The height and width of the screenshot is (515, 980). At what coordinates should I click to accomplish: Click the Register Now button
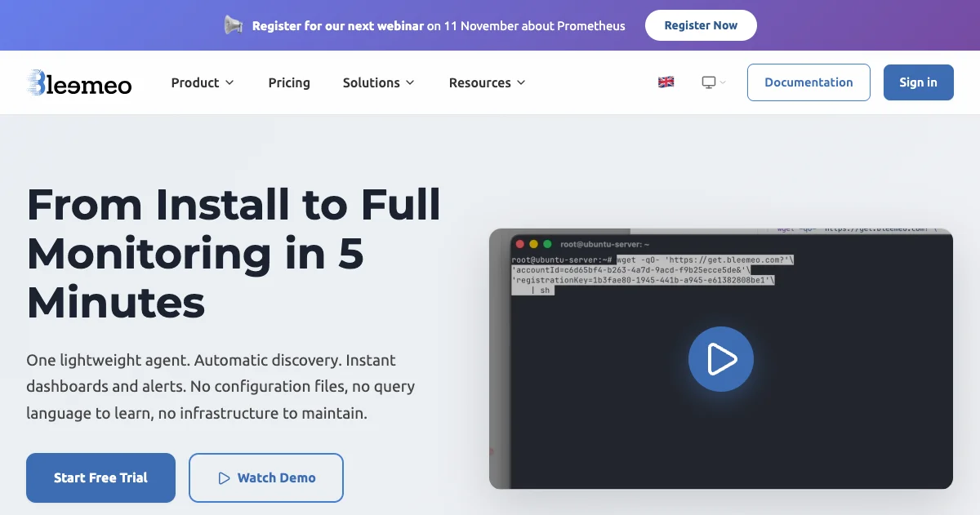[701, 25]
